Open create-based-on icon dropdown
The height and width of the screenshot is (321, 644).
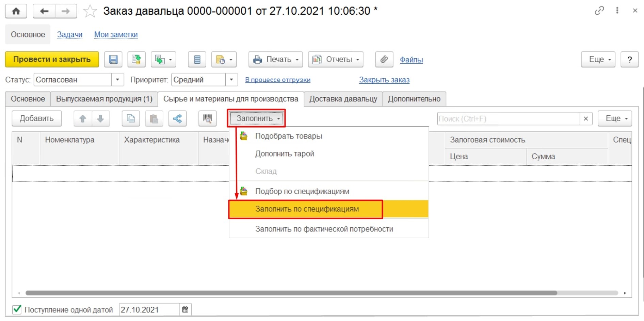click(163, 60)
